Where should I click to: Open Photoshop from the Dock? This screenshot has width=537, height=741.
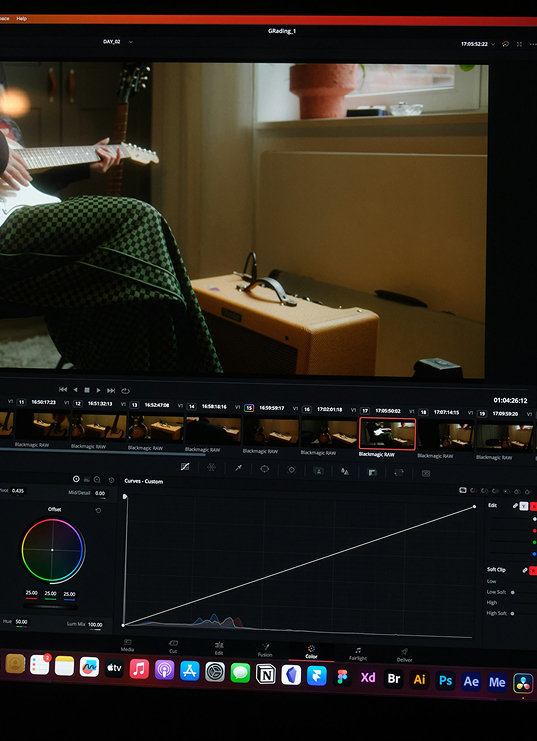pyautogui.click(x=446, y=681)
